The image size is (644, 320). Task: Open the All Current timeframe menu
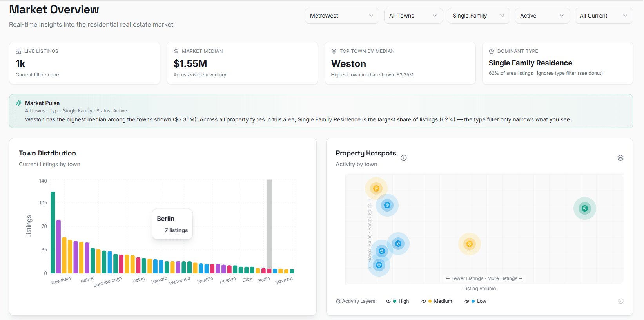(604, 16)
